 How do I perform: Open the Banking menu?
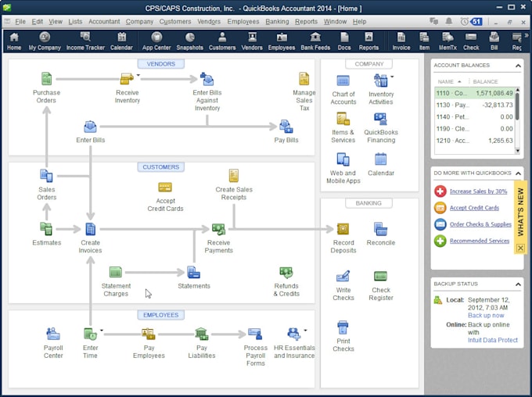tap(277, 22)
